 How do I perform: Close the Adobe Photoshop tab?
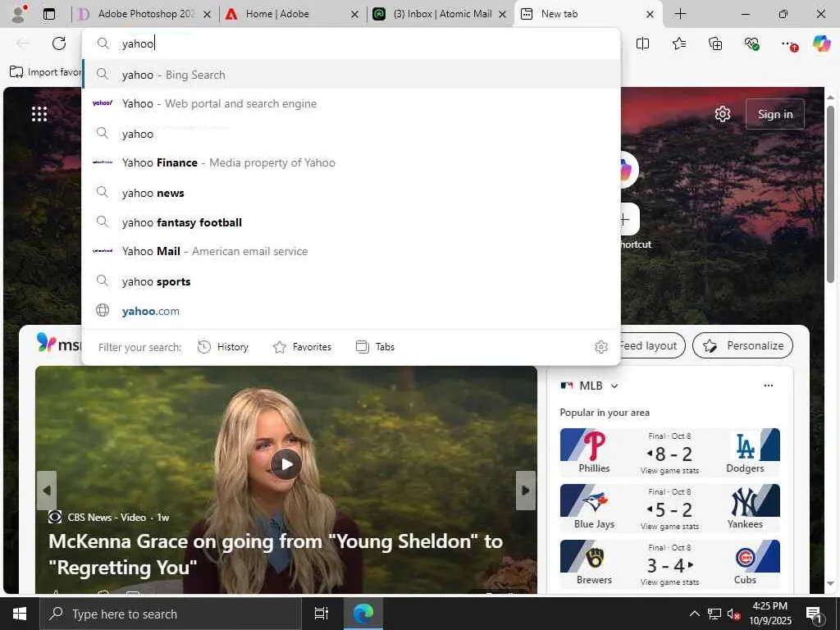click(x=207, y=15)
